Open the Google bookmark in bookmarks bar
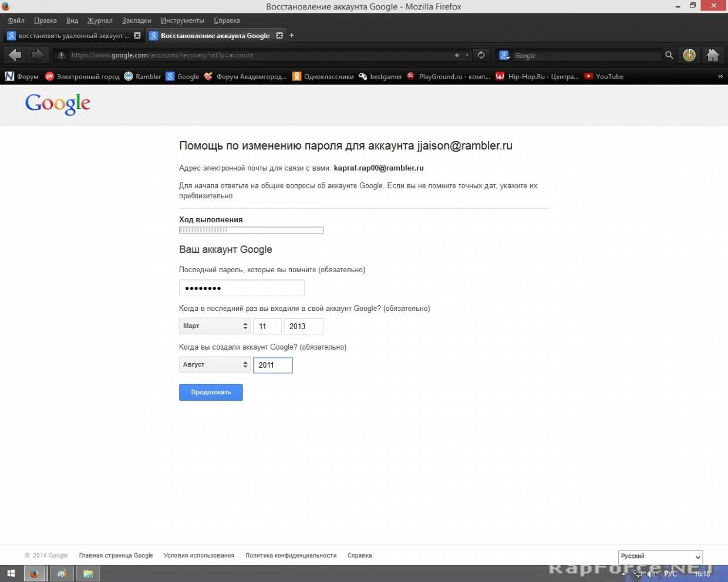Viewport: 728px width, 582px height. [x=183, y=76]
